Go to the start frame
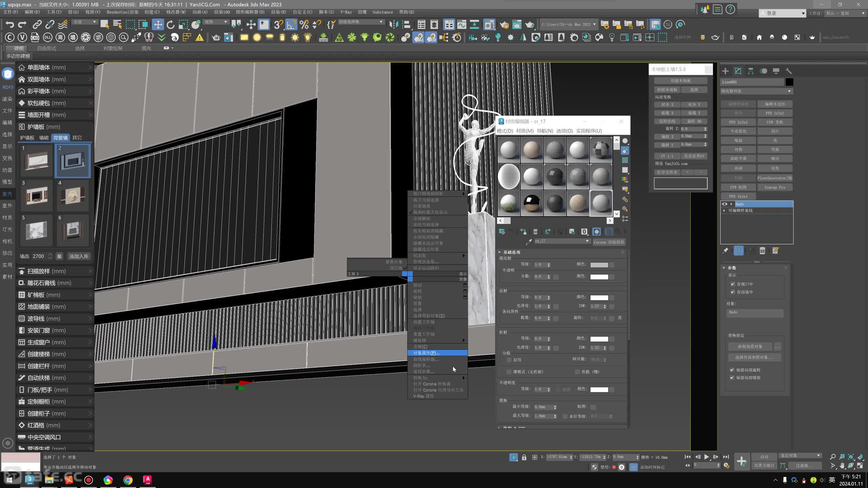 point(687,457)
